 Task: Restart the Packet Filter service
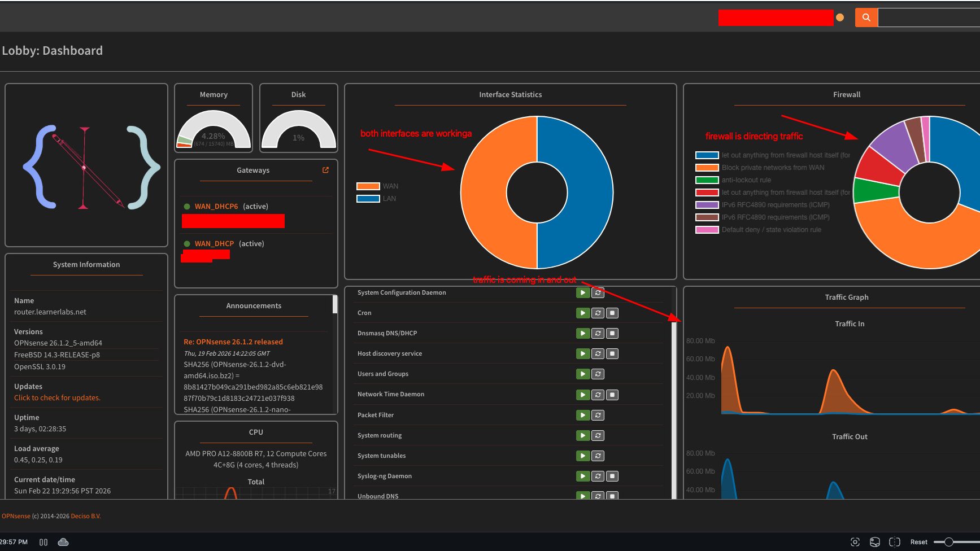[598, 415]
